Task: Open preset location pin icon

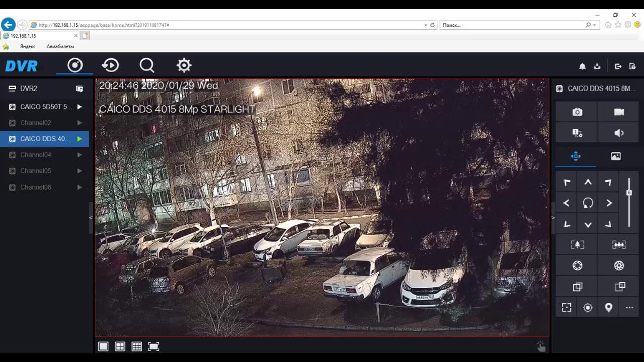Action: (x=609, y=308)
